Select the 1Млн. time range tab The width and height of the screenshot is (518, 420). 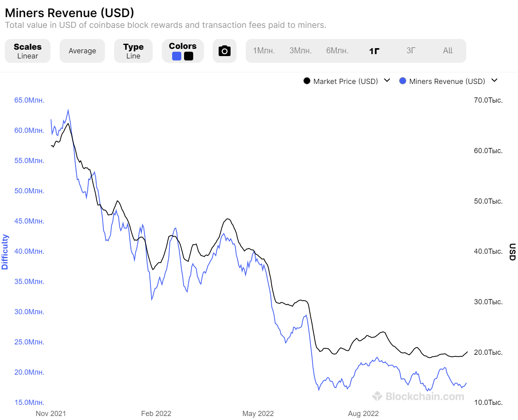point(264,51)
